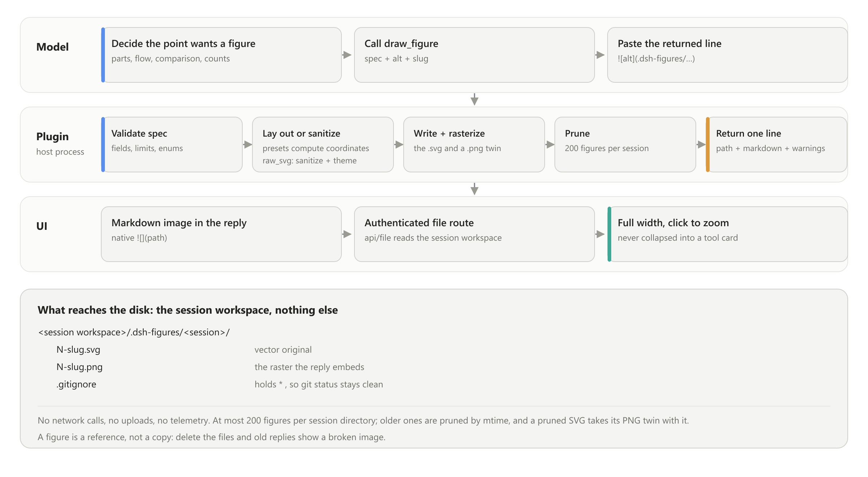The width and height of the screenshot is (868, 477).
Task: Click the 'Decide the point wants a figure' box
Action: point(221,55)
